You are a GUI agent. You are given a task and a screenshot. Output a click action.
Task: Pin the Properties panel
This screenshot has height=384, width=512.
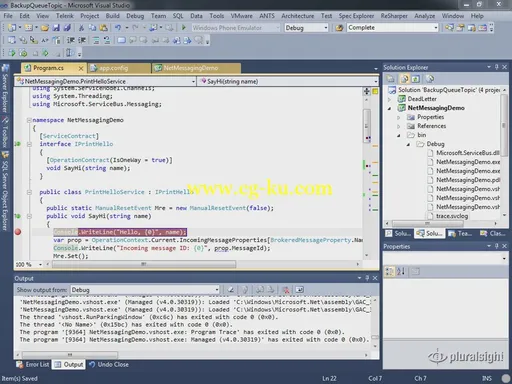[497, 246]
